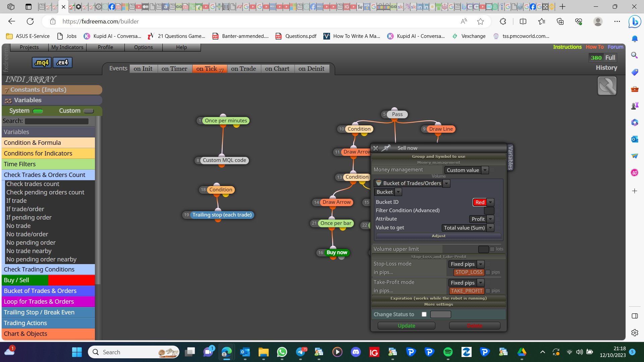The width and height of the screenshot is (644, 362).
Task: Expand the Attribute Profit dropdown
Action: [481, 219]
